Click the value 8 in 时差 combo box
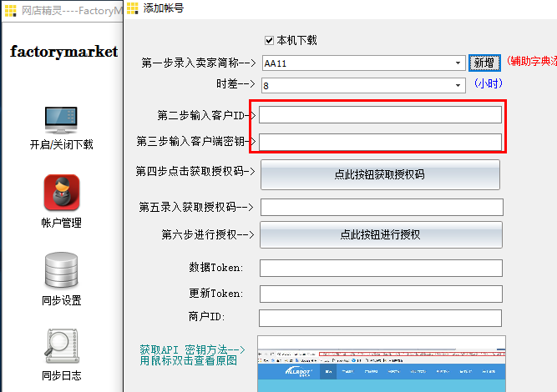Viewport: 557px width, 392px height. pyautogui.click(x=266, y=86)
